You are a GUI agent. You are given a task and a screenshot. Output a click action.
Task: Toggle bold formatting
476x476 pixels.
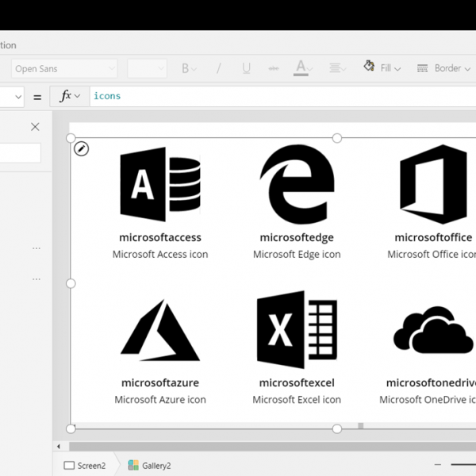(188, 68)
